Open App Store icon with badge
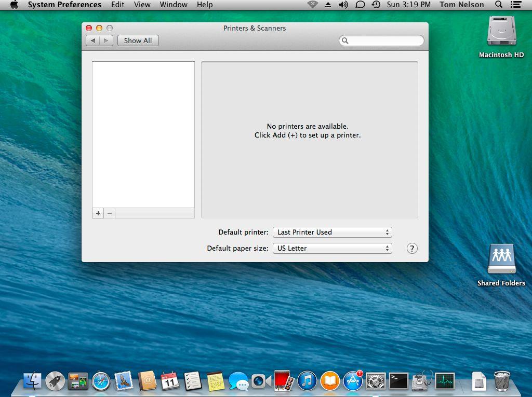This screenshot has height=397, width=532. click(353, 381)
